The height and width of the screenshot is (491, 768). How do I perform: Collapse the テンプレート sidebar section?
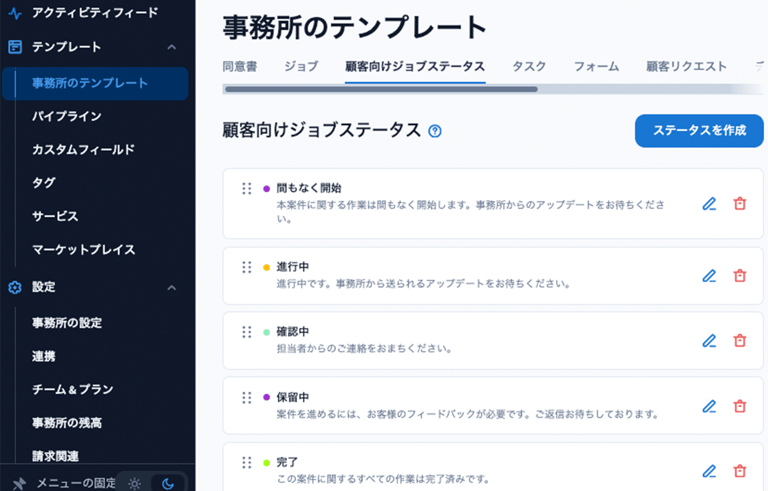[x=172, y=47]
